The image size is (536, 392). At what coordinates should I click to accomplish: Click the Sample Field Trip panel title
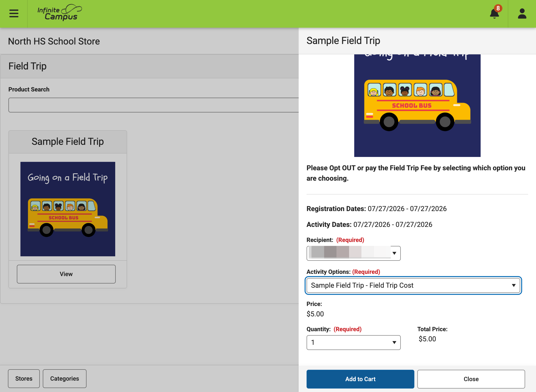click(x=343, y=41)
